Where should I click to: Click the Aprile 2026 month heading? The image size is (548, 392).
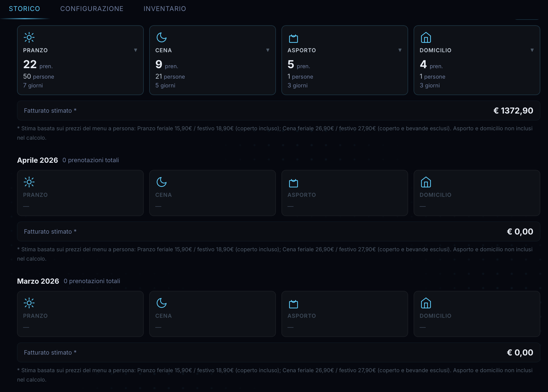click(38, 160)
